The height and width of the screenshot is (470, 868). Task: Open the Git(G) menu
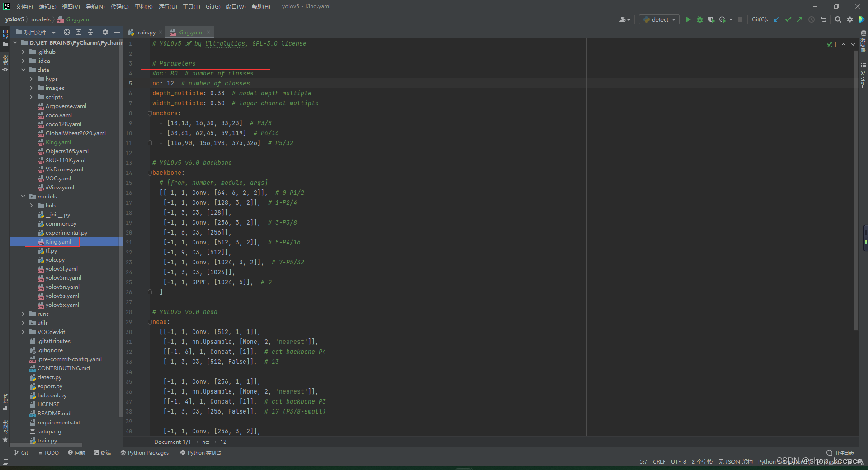(x=213, y=6)
